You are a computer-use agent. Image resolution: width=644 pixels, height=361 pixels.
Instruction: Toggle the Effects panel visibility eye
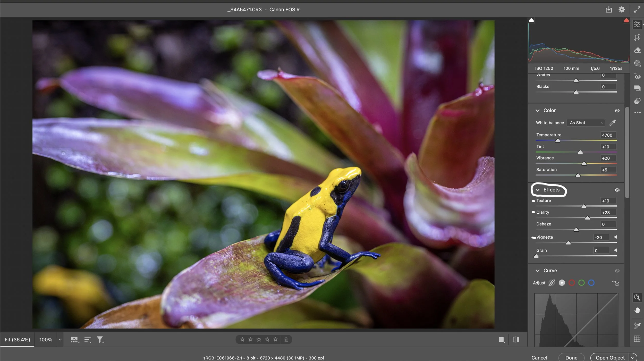point(617,190)
